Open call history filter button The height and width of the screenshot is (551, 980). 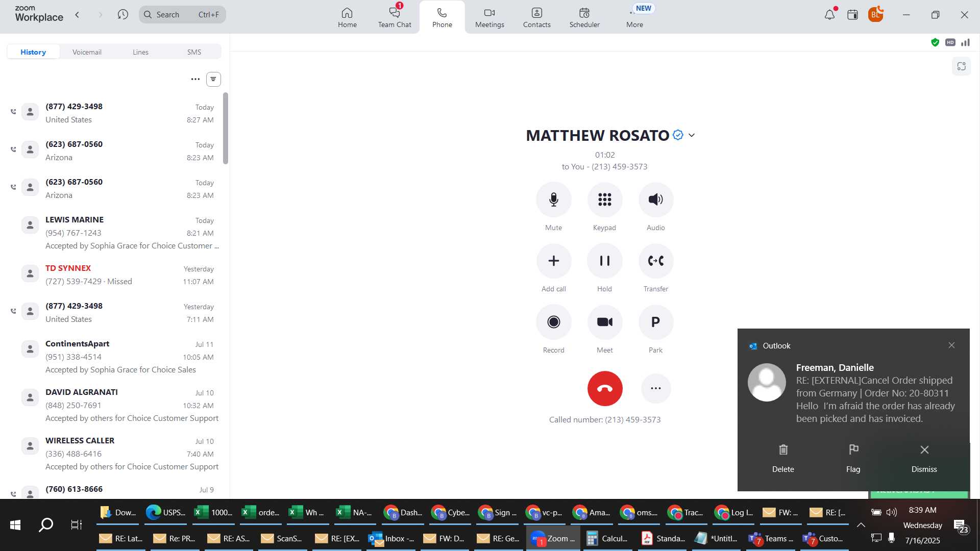pos(213,79)
